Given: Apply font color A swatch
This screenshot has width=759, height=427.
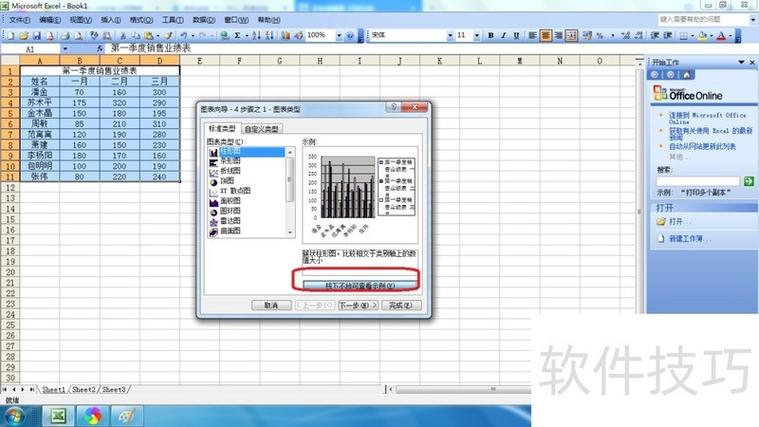Looking at the screenshot, I should [721, 36].
